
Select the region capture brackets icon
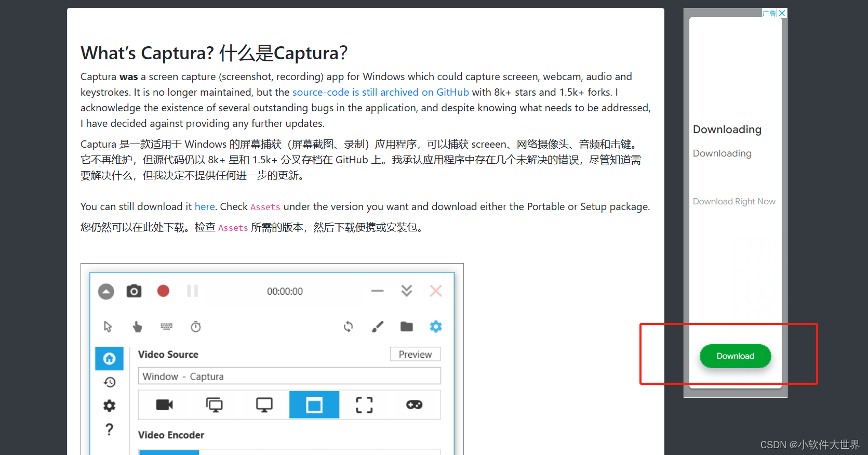[x=364, y=405]
